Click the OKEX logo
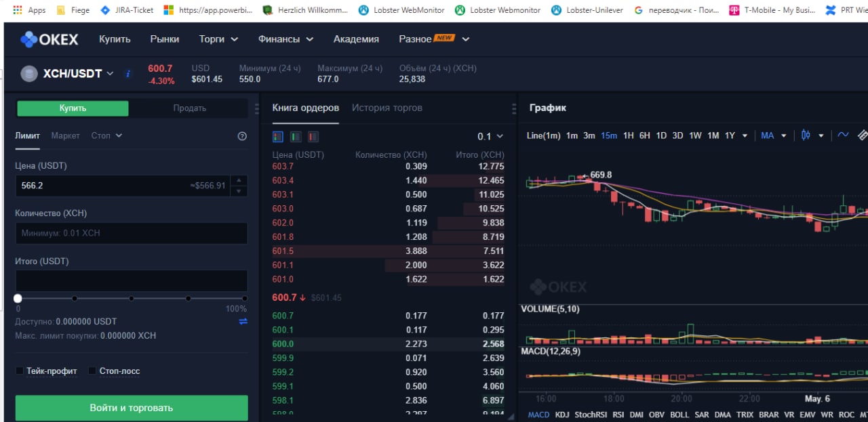 tap(50, 39)
